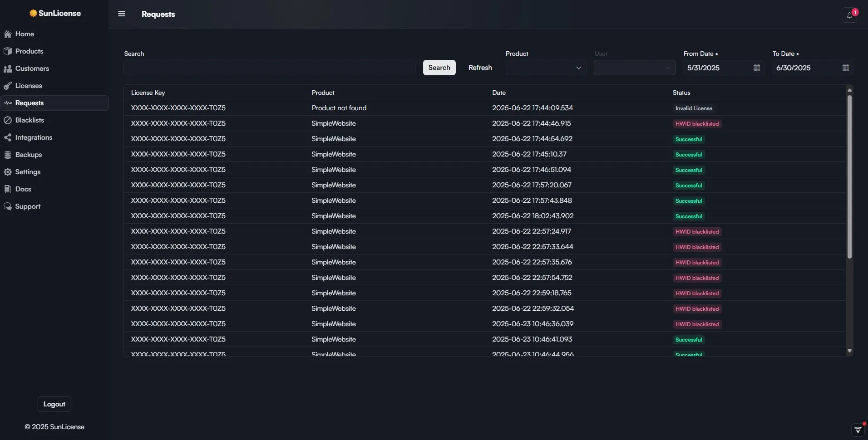Click the Home house icon
Viewport: 868px width, 440px height.
[x=8, y=34]
